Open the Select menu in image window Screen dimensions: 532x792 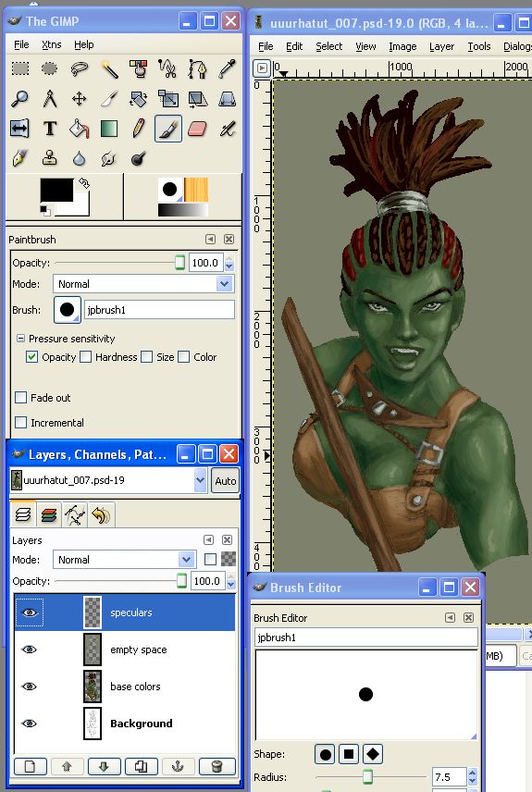click(x=328, y=46)
